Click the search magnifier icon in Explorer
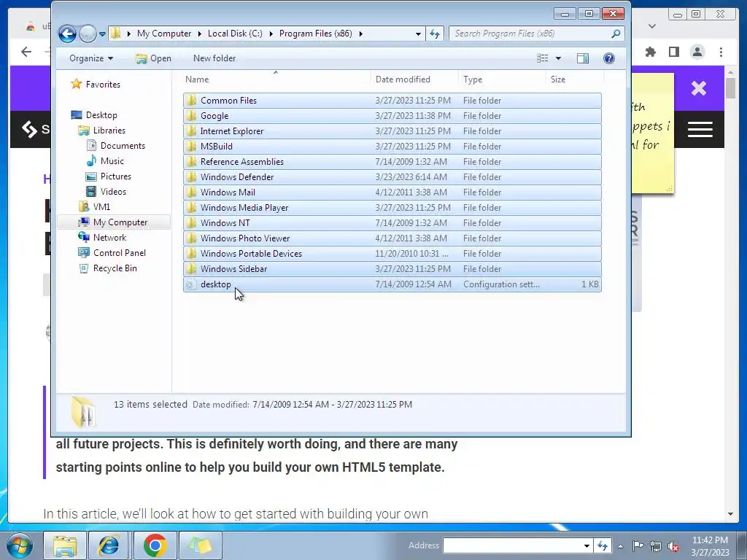The height and width of the screenshot is (560, 747). pyautogui.click(x=616, y=34)
